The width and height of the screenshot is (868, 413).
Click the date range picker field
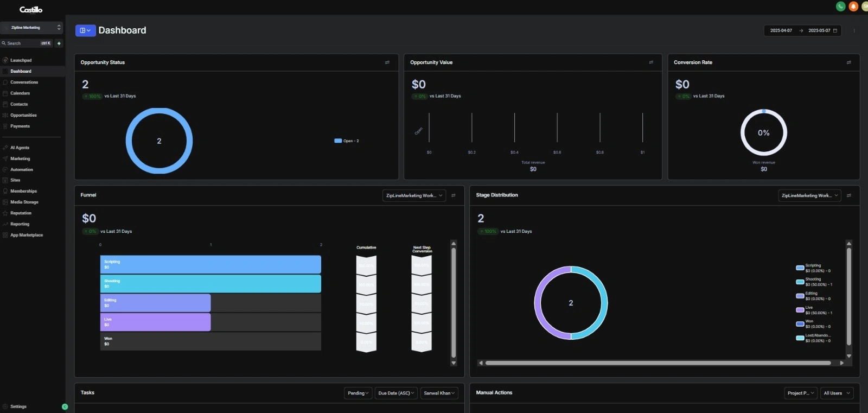(x=803, y=30)
